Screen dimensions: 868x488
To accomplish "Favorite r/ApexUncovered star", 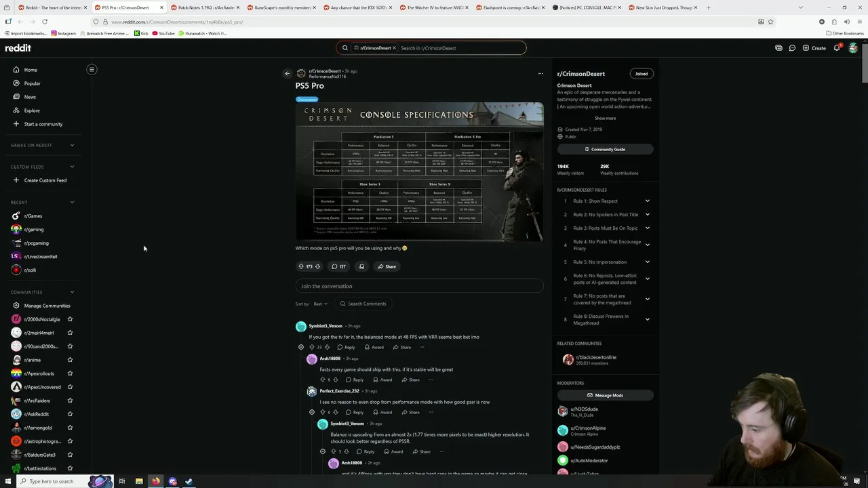I will pos(70,387).
